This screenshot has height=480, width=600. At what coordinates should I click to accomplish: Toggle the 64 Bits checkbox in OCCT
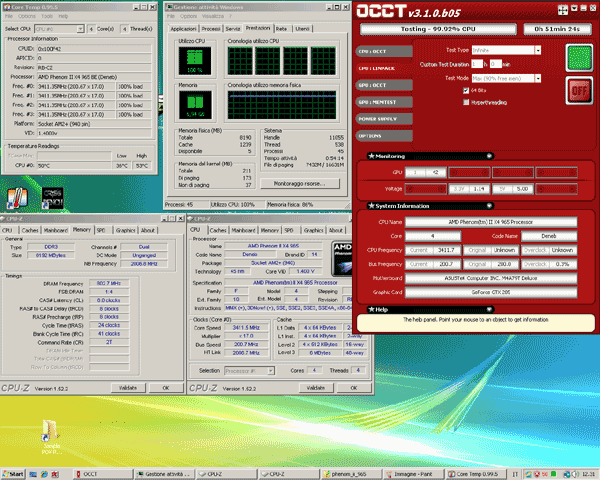point(466,90)
